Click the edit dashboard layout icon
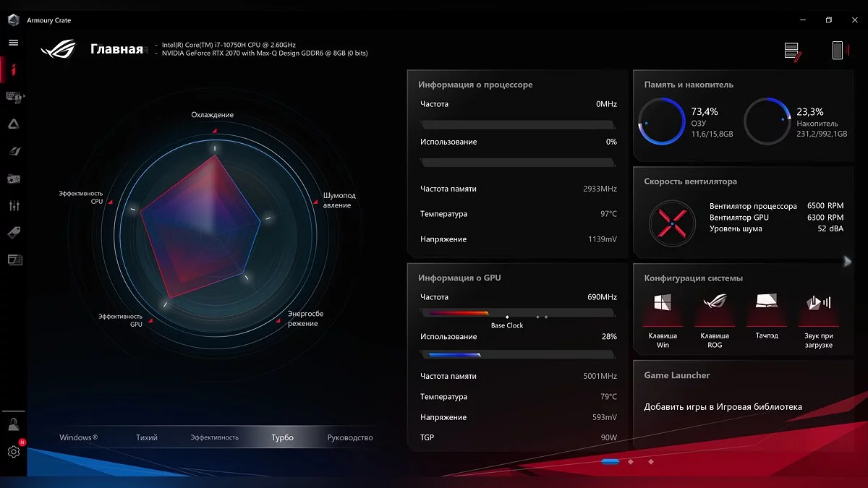Image resolution: width=868 pixels, height=488 pixels. pos(792,51)
